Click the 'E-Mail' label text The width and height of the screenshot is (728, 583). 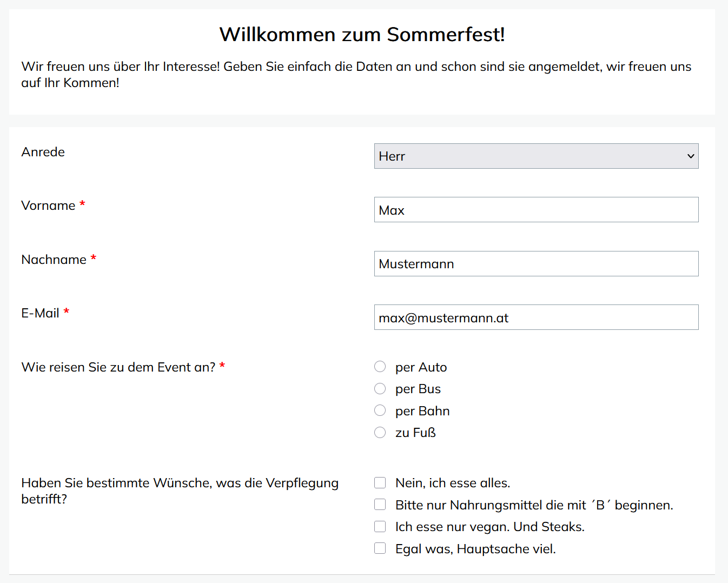(x=40, y=313)
